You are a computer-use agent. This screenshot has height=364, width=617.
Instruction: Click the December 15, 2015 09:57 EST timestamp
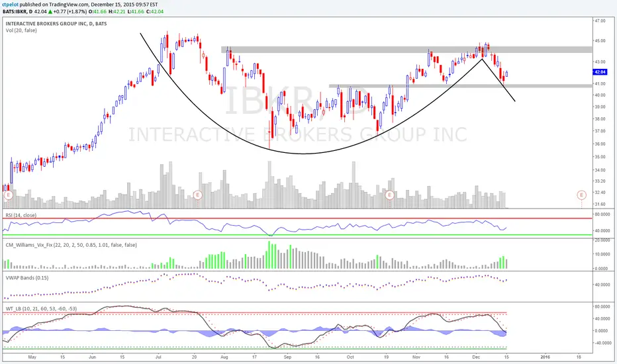[x=124, y=5]
